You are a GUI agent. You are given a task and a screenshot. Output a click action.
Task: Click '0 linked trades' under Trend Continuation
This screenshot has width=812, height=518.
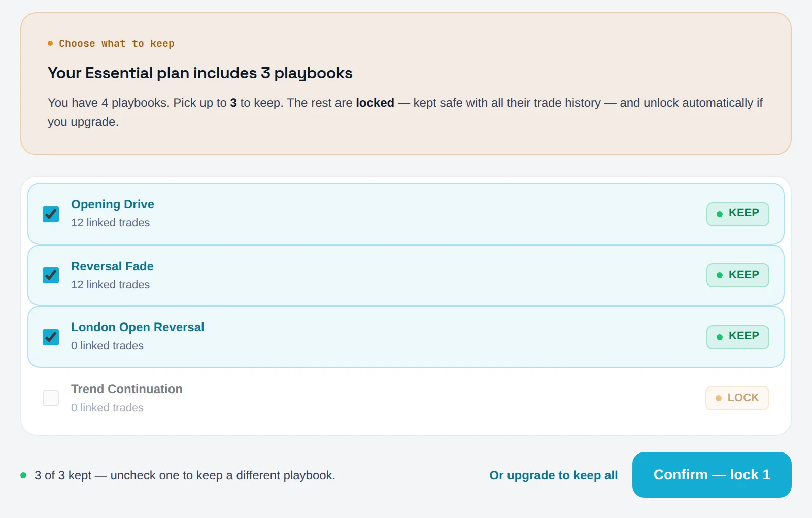[107, 408]
